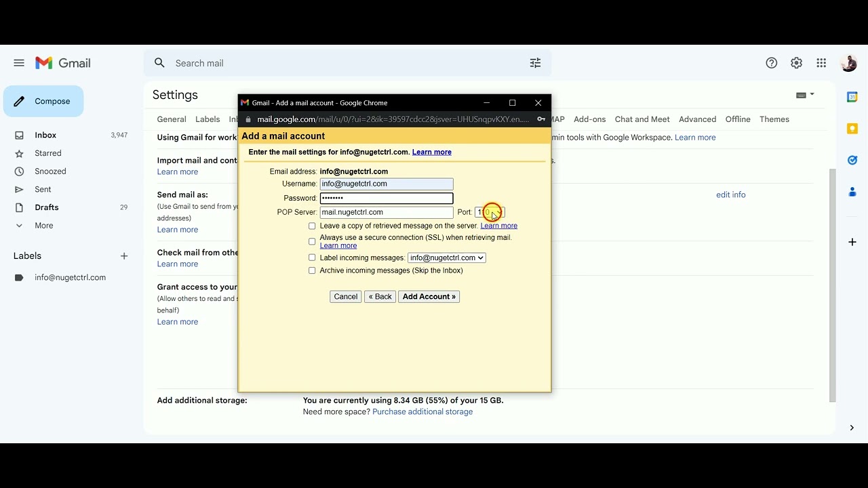Click the popup window address bar URL
The width and height of the screenshot is (868, 488).
(x=393, y=119)
